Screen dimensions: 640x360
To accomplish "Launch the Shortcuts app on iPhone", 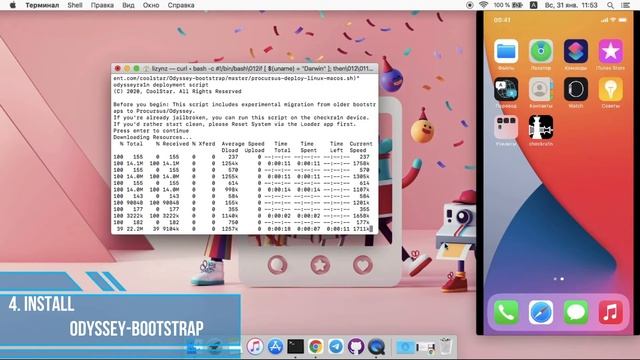I will click(576, 51).
